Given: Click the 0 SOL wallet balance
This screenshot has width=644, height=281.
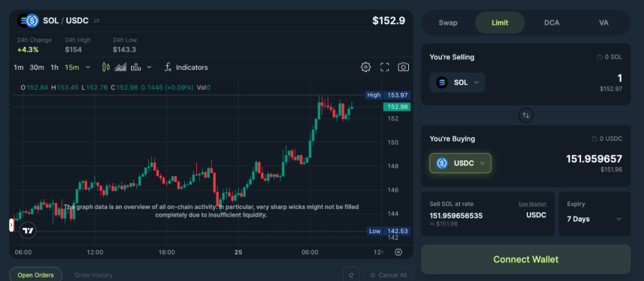Looking at the screenshot, I should pos(610,57).
